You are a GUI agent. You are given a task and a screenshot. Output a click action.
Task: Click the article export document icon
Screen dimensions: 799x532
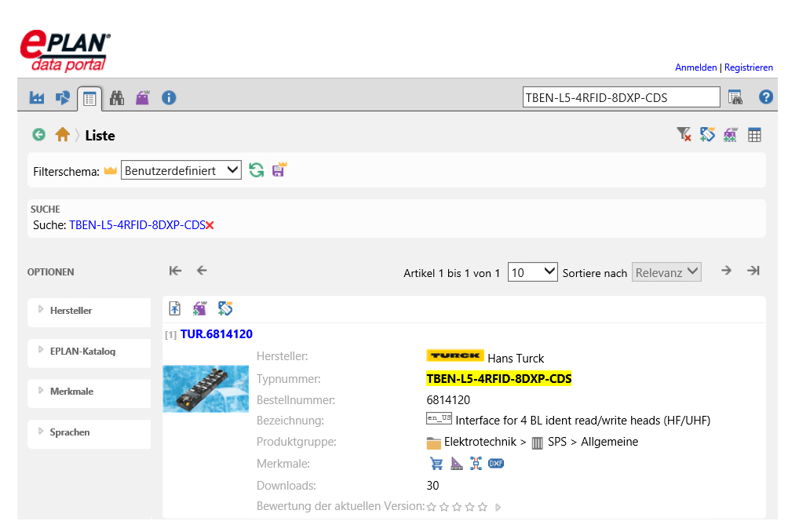point(175,308)
